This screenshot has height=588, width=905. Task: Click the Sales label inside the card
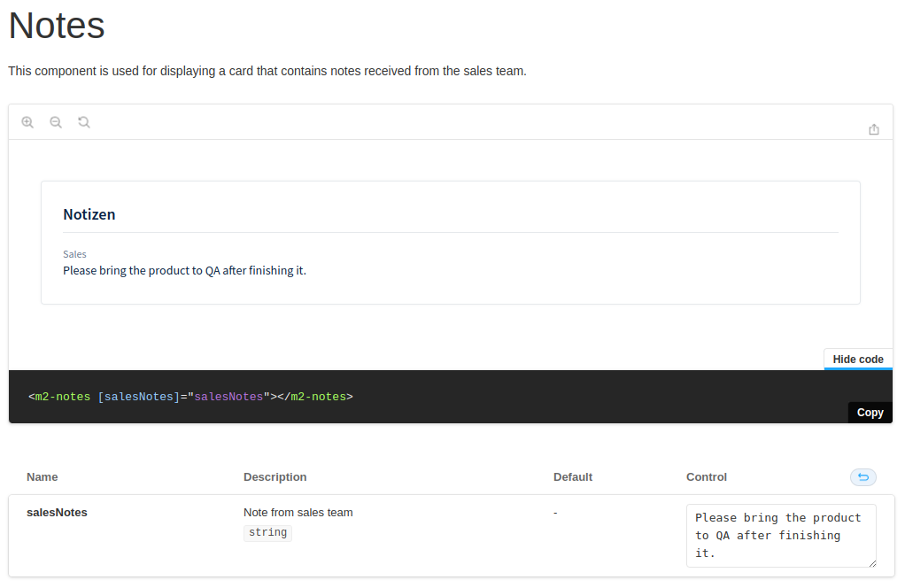[74, 254]
